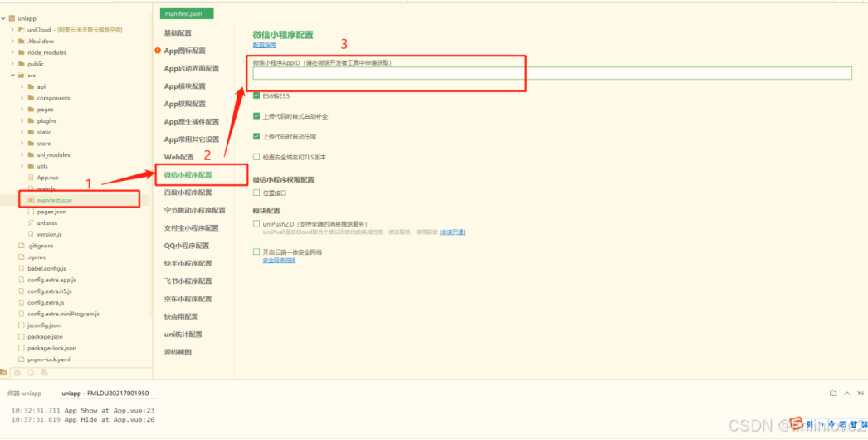Click the App.vue file icon

31,178
